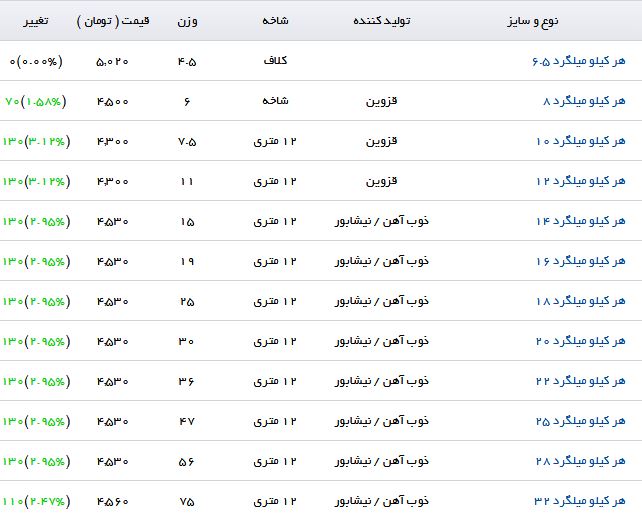Select ۱۳۰(۲.۹۵%) in the میلگرد ۲۵ row
The image size is (642, 518).
point(36,421)
